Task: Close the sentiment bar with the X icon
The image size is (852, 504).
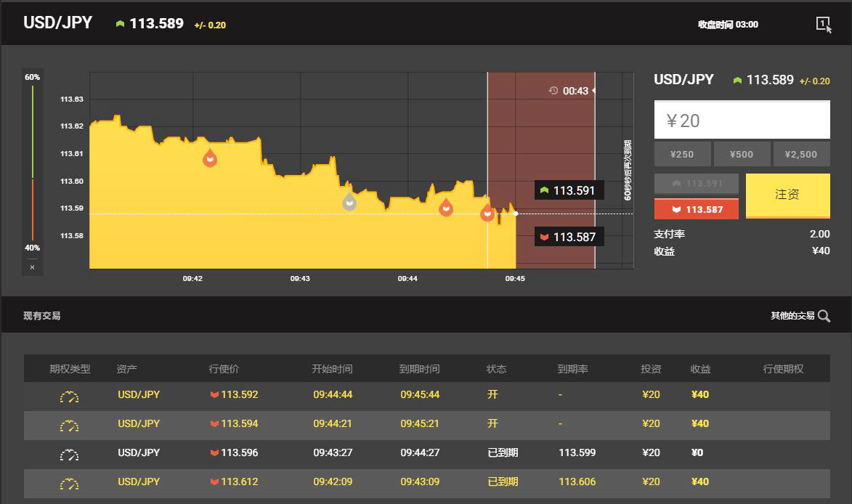Action: 33,267
